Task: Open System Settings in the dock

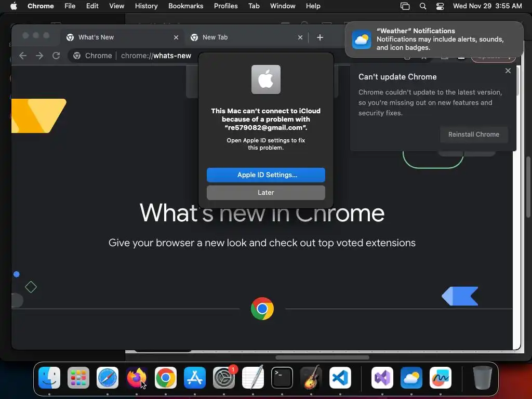Action: [x=224, y=378]
